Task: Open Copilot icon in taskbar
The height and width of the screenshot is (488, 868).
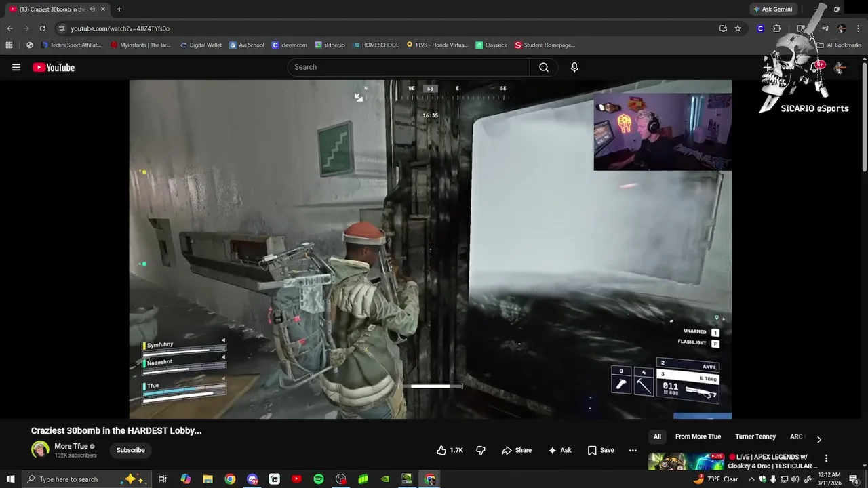Action: tap(186, 479)
